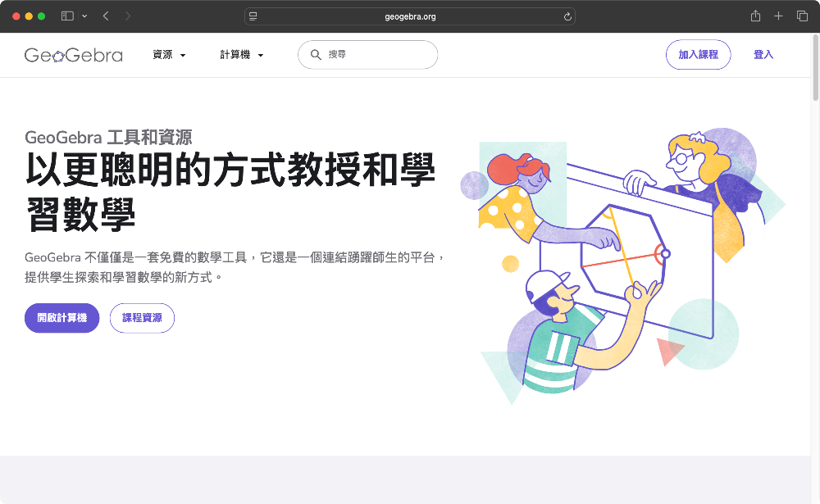Go forward with the forward arrow

pyautogui.click(x=128, y=16)
